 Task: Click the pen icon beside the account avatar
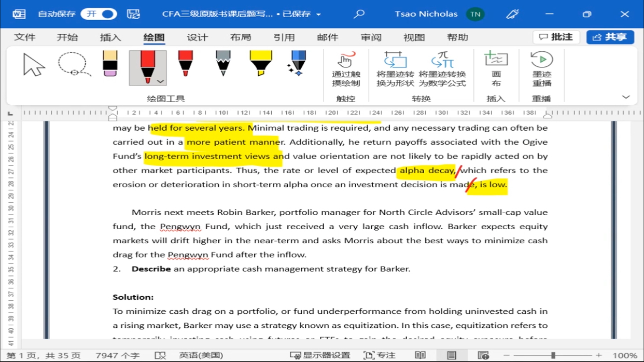click(512, 14)
